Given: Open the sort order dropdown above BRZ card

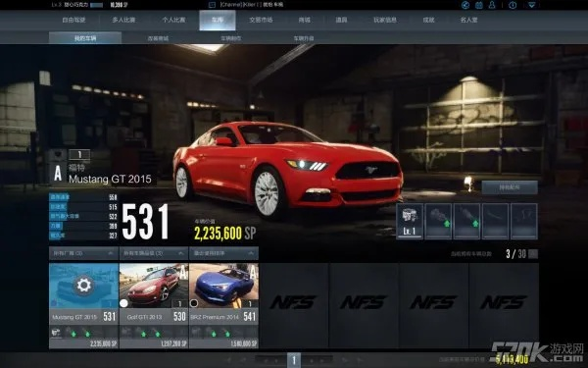Looking at the screenshot, I should click(x=223, y=253).
